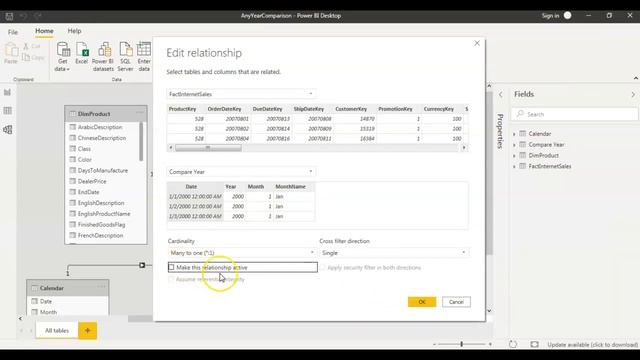Open the Help ribbon tab

(x=74, y=31)
